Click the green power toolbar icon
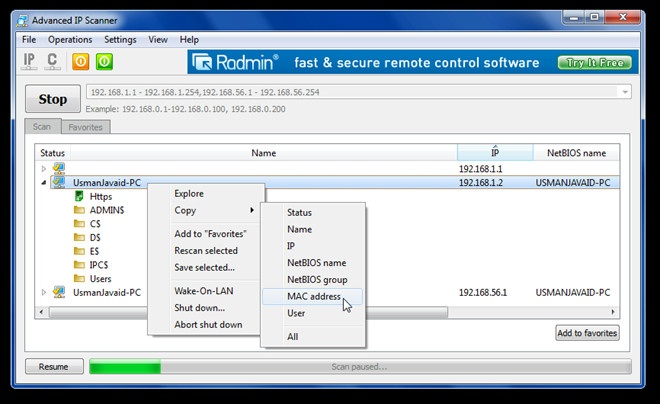Image resolution: width=660 pixels, height=404 pixels. point(104,61)
